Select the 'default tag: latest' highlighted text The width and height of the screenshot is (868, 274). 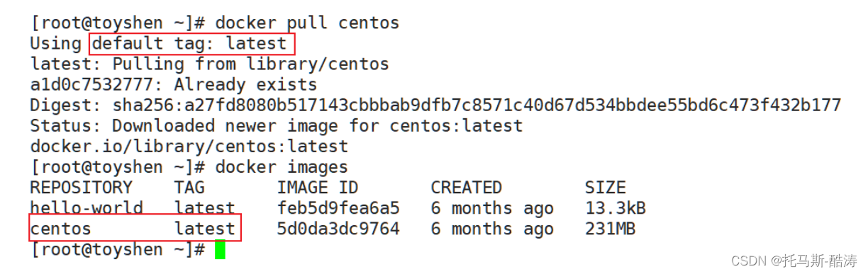point(190,44)
